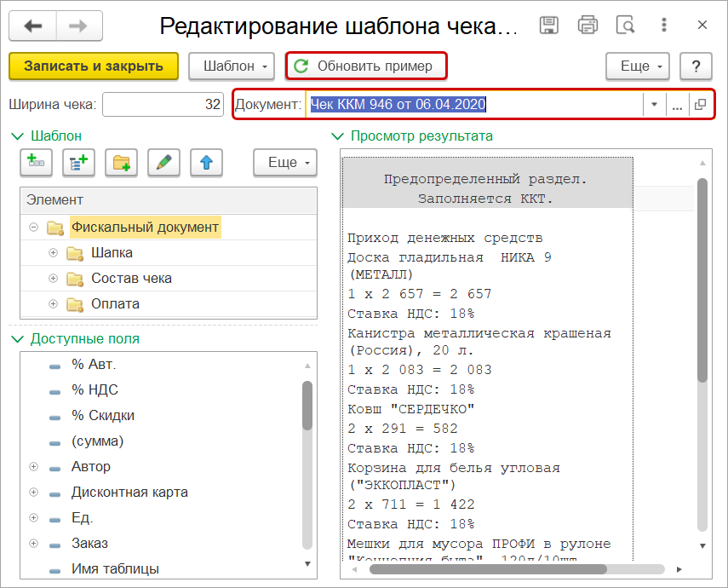This screenshot has height=588, width=728.
Task: Open the Шаблон dropdown menu button
Action: (x=232, y=66)
